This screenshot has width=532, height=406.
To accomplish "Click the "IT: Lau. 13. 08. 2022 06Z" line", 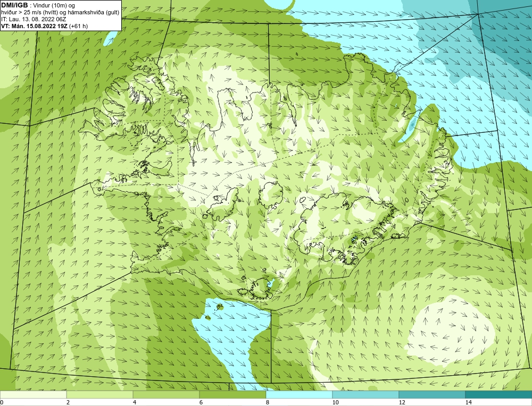I will coord(34,19).
